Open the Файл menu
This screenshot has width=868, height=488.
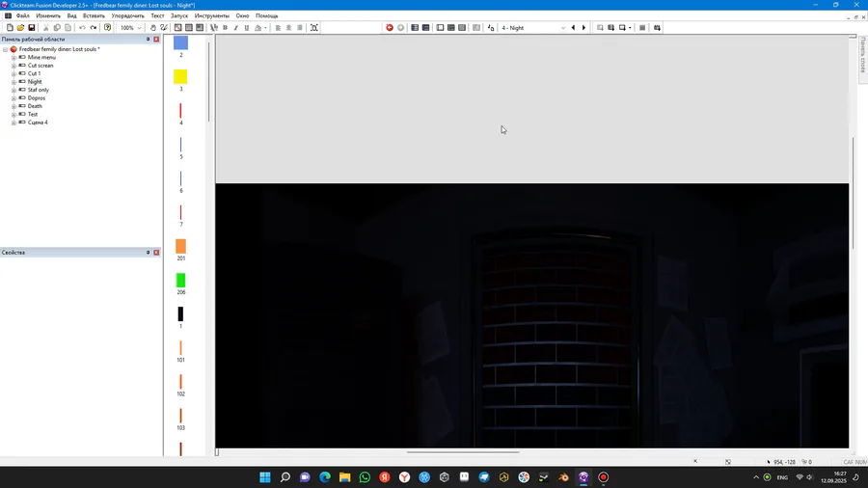click(23, 16)
